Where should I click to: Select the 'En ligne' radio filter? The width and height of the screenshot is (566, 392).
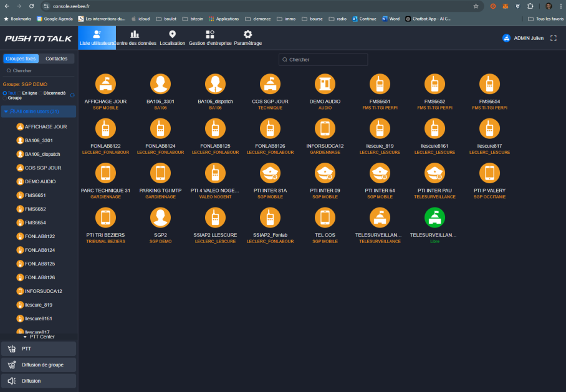(20, 93)
